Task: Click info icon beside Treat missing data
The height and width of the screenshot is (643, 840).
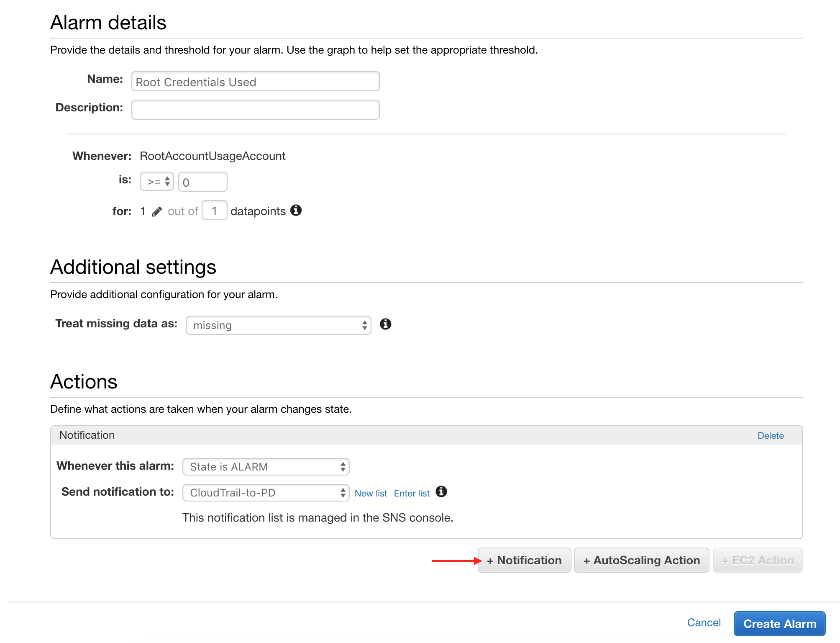Action: pyautogui.click(x=385, y=324)
